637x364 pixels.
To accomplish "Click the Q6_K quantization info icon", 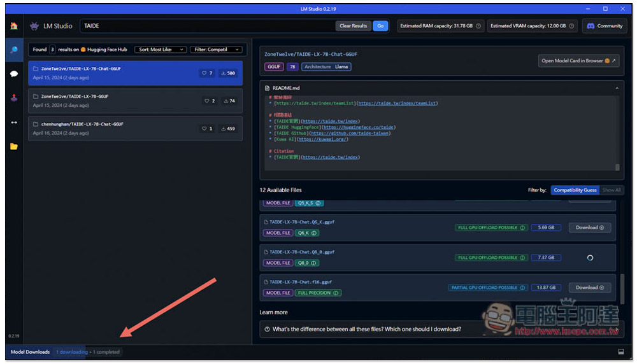I will pos(313,233).
